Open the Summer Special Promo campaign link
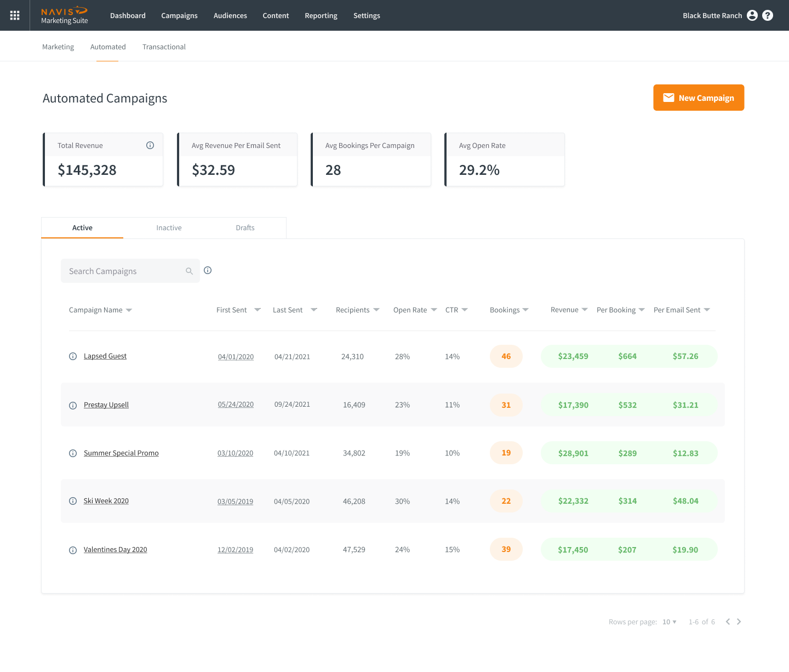 [121, 453]
